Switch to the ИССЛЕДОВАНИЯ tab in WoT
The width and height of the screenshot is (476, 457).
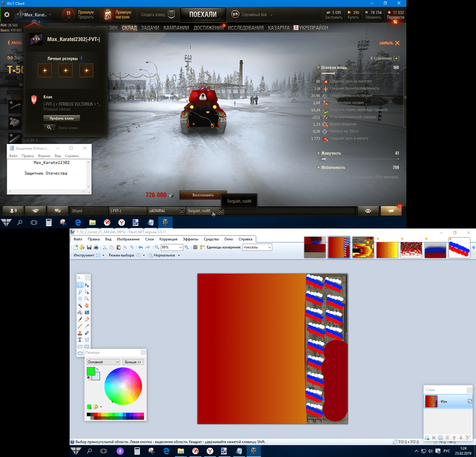click(246, 28)
